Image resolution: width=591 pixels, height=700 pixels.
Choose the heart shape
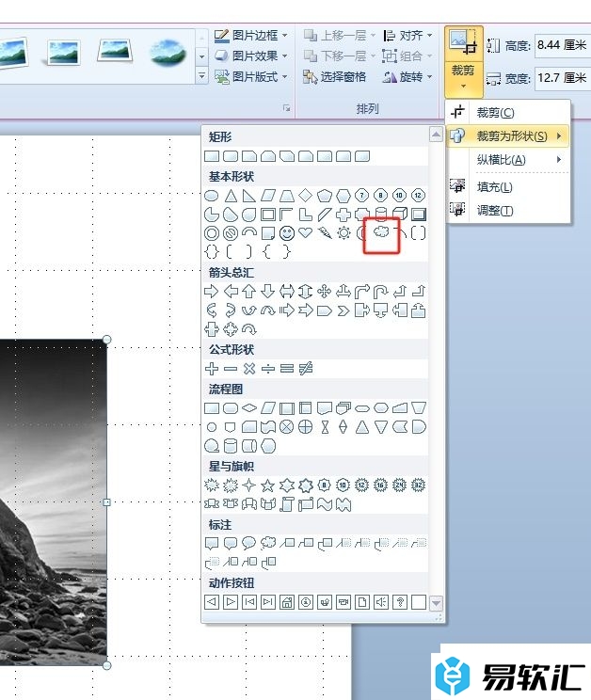click(x=305, y=232)
